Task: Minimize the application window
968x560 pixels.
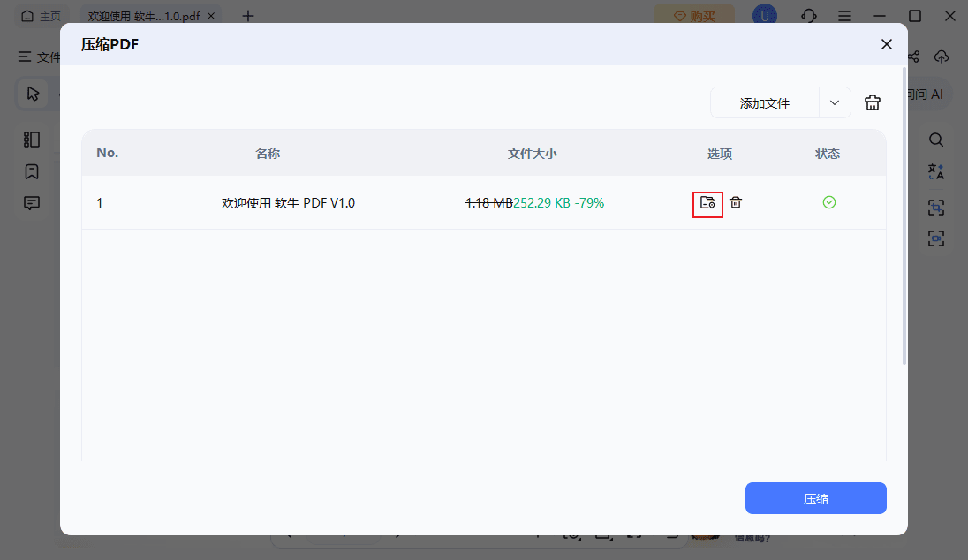Action: coord(880,16)
